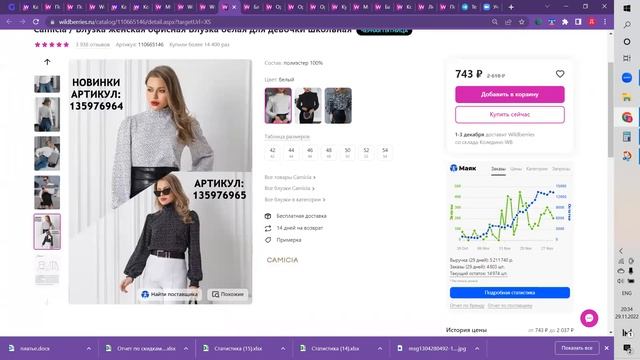Open 'Все блузки Camicia' link
Viewport: 640px width, 360px height.
point(289,188)
